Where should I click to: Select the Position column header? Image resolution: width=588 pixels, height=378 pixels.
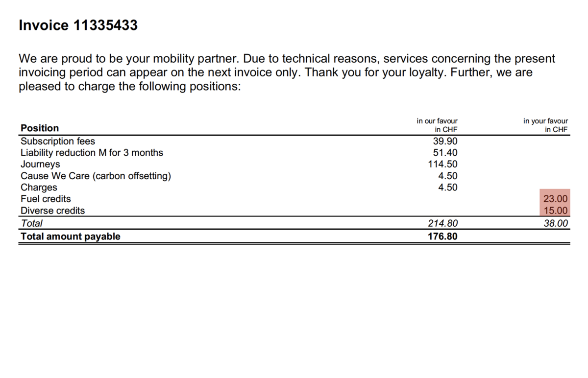[40, 128]
